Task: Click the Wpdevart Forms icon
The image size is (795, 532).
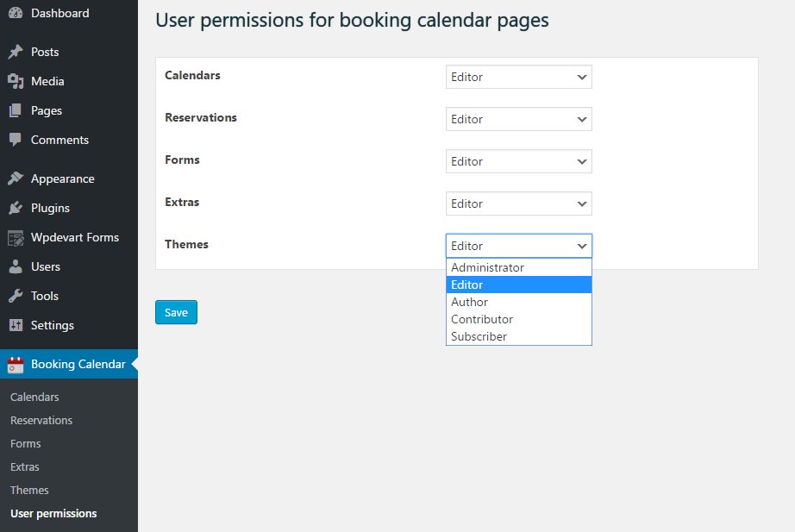Action: [16, 237]
